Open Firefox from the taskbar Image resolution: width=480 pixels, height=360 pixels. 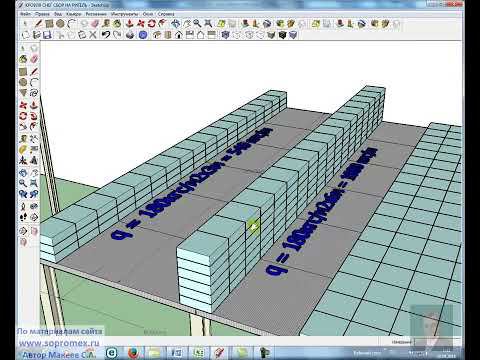point(133,353)
